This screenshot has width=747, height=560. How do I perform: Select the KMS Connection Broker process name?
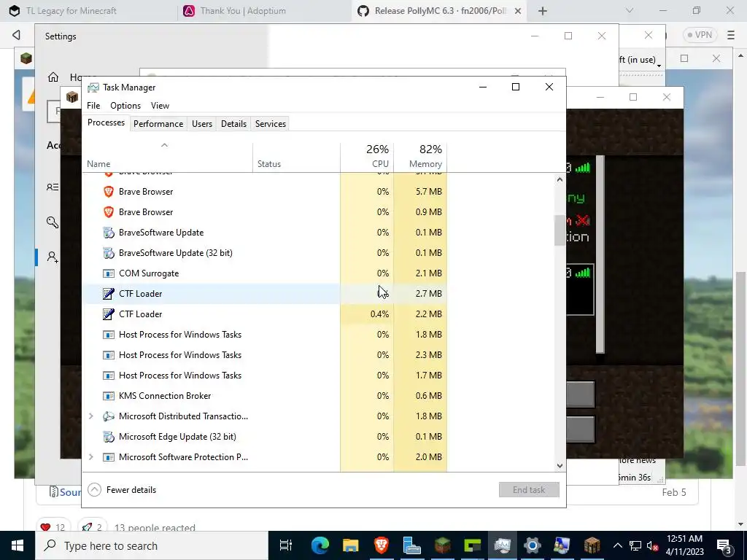coord(165,396)
